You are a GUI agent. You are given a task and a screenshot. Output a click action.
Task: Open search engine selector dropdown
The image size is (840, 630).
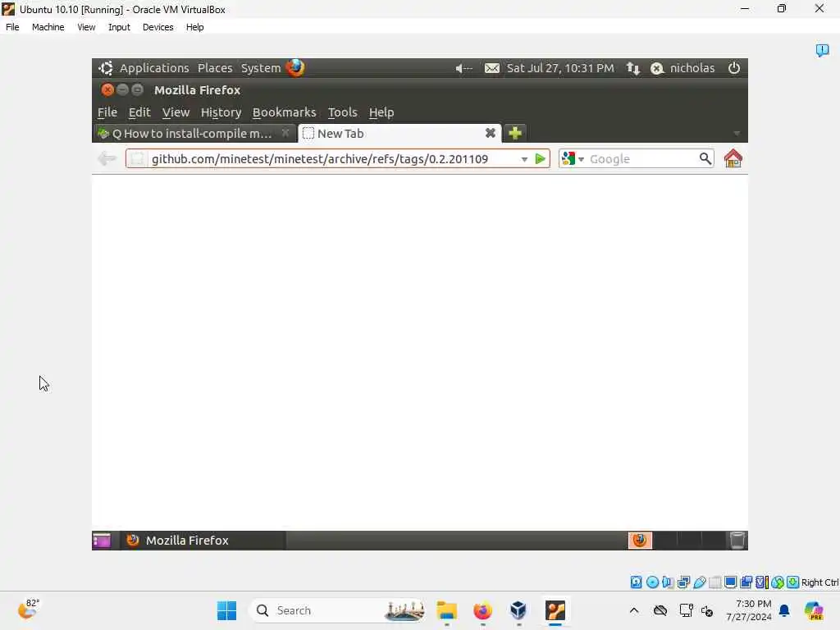[581, 159]
